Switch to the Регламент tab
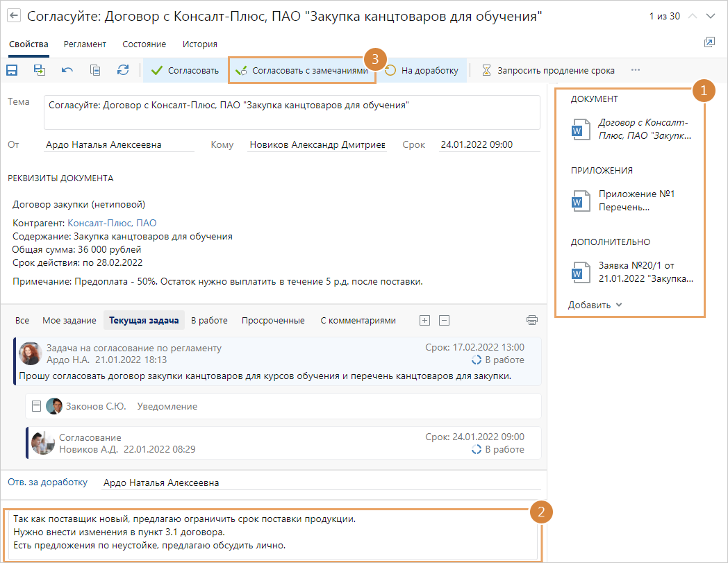This screenshot has height=563, width=728. pyautogui.click(x=85, y=44)
